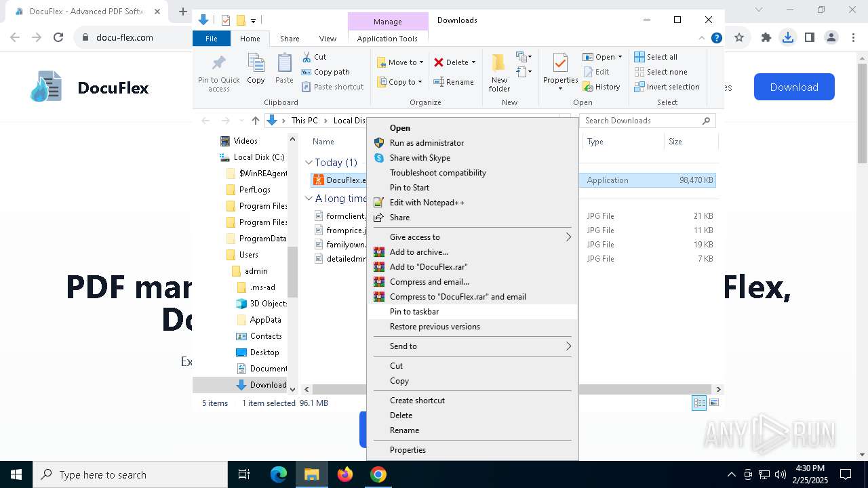Select the Contacts folder in tree
Viewport: 868px width, 488px height.
(259, 336)
